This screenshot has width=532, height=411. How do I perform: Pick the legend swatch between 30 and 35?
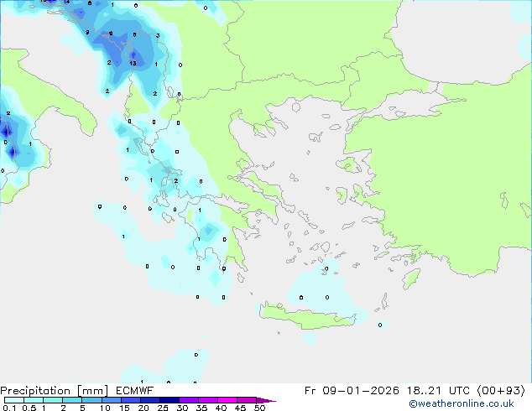coord(189,400)
